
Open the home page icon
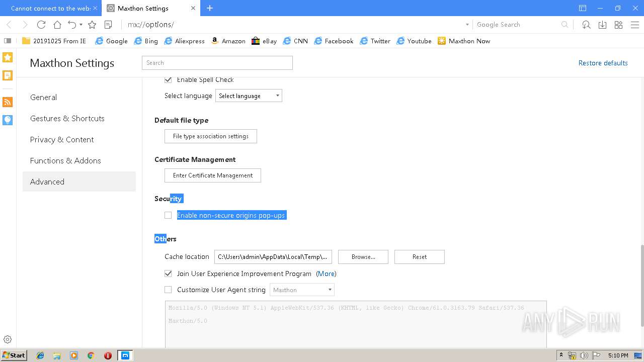pyautogui.click(x=57, y=25)
